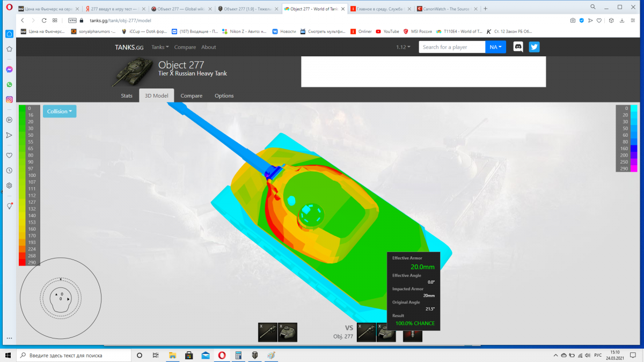
Task: Open a new browser tab with plus
Action: (485, 9)
